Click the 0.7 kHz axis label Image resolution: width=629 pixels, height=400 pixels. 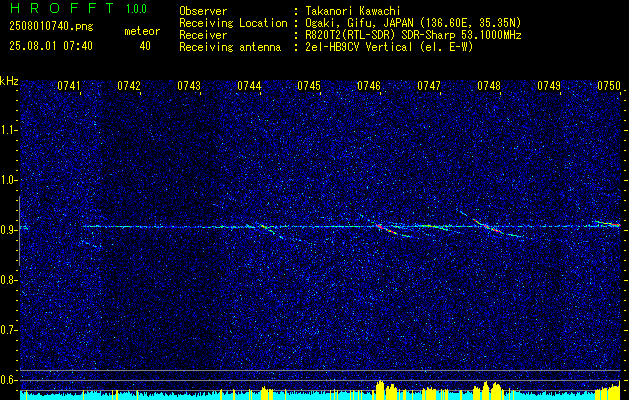8,330
